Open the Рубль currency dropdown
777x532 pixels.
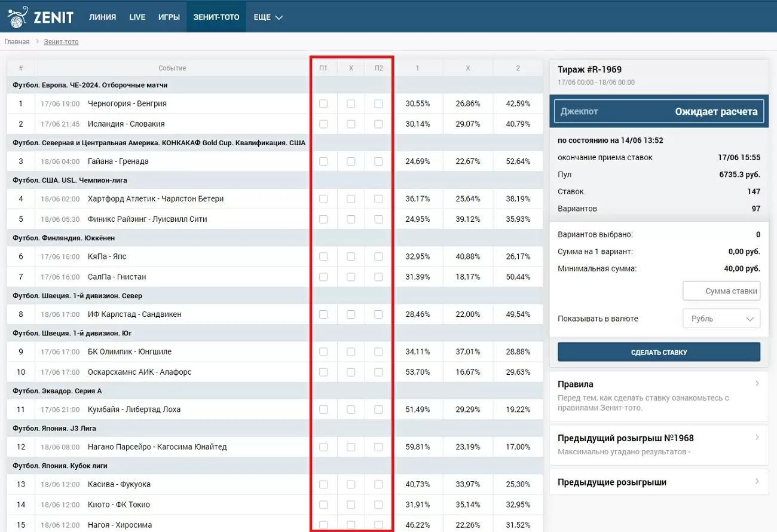pos(721,319)
